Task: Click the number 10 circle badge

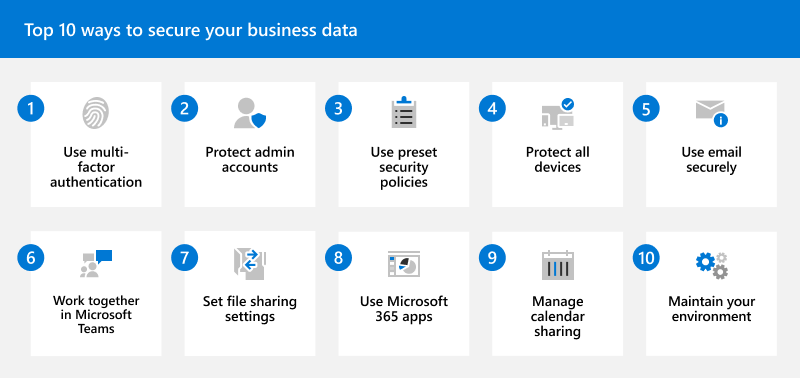Action: point(646,258)
